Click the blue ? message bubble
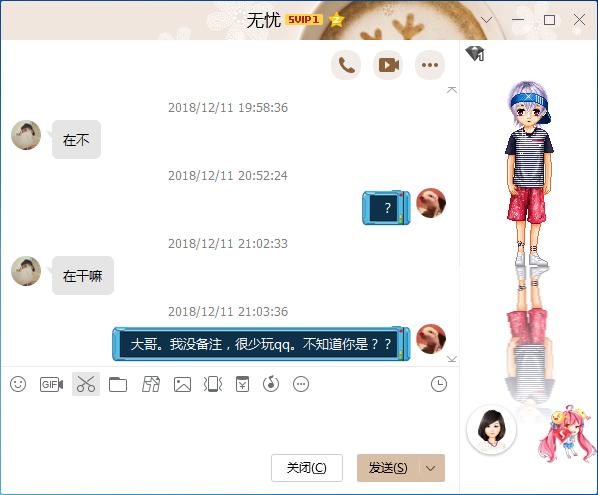Image resolution: width=598 pixels, height=495 pixels. (386, 208)
